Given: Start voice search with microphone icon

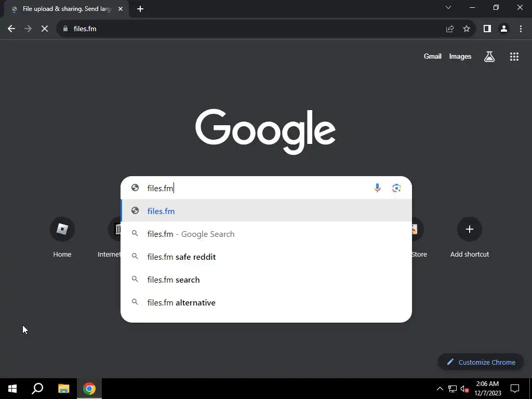Looking at the screenshot, I should point(377,188).
